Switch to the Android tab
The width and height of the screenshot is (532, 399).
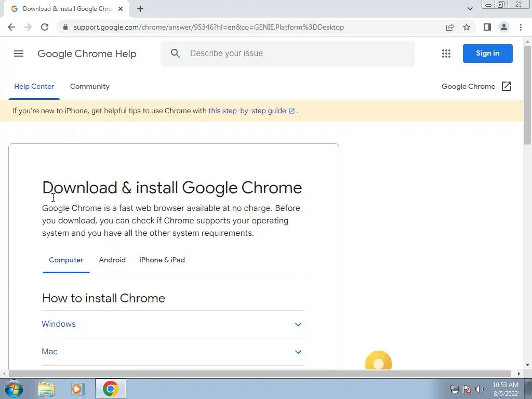pos(112,260)
